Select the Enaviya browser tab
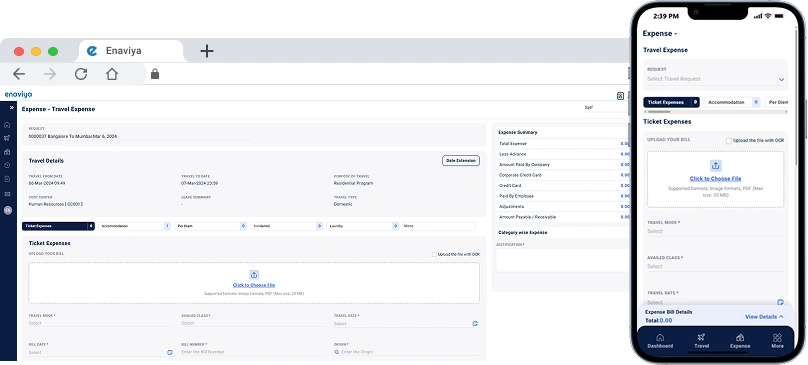The image size is (808, 365). tap(131, 51)
